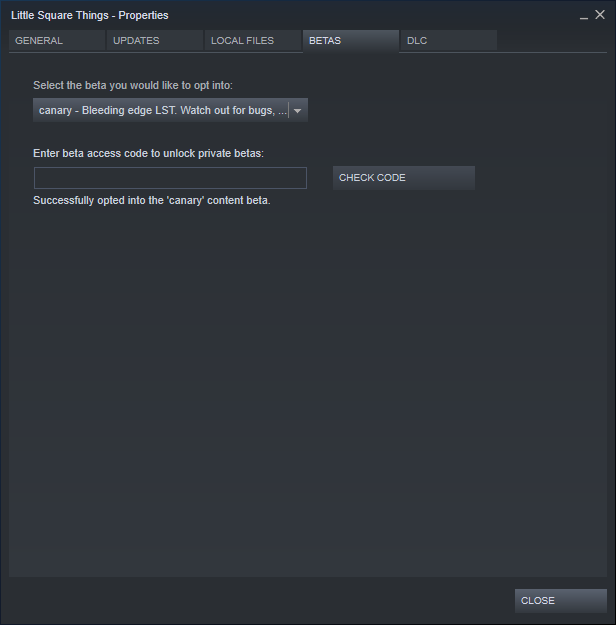Expand the canary beta combo box

click(170, 110)
